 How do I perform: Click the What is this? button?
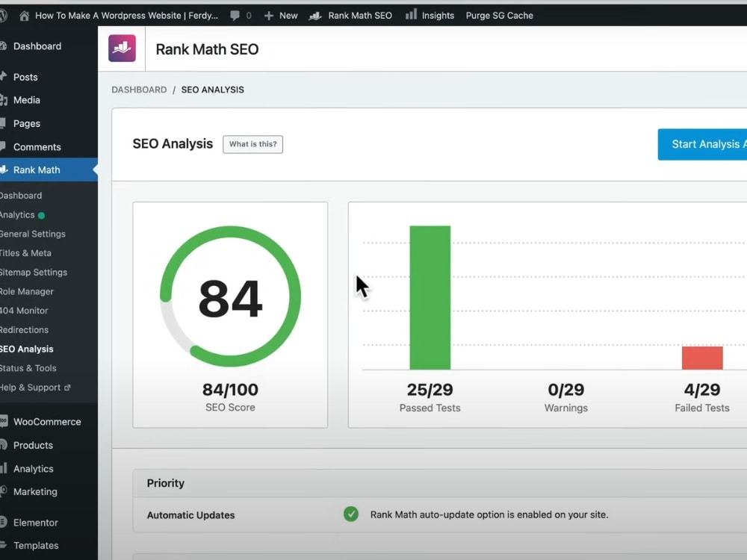[x=253, y=144]
